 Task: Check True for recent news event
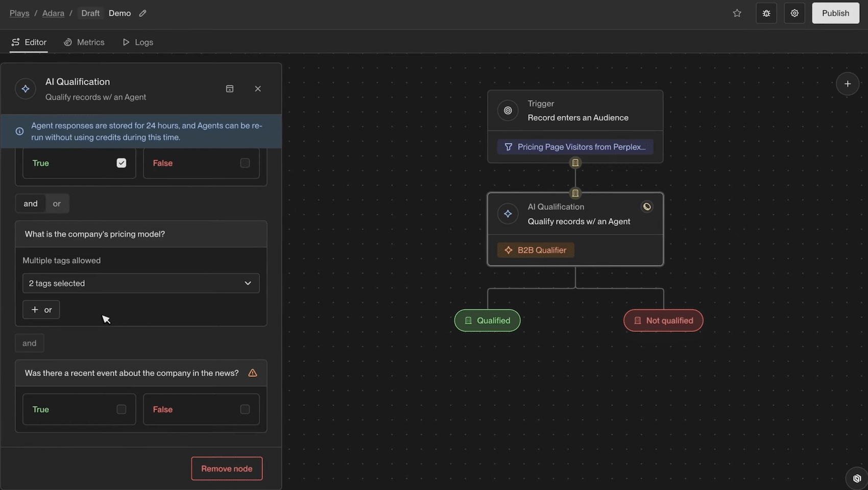[122, 409]
